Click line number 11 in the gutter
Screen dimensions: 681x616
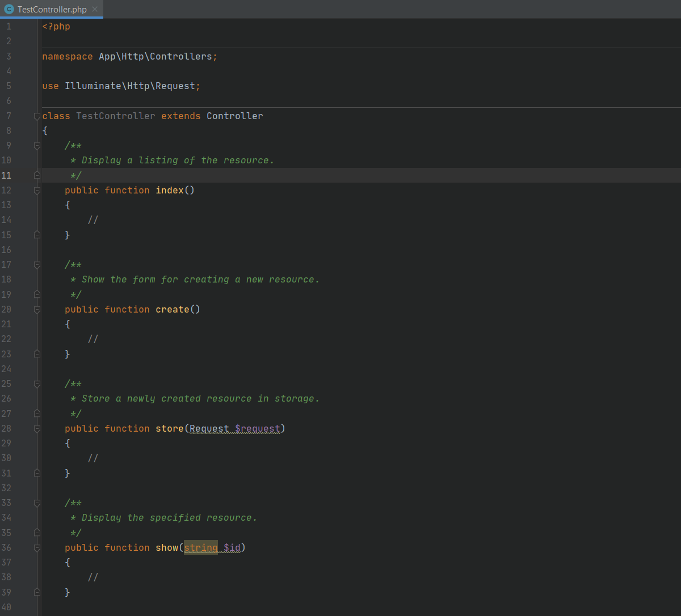(6, 175)
